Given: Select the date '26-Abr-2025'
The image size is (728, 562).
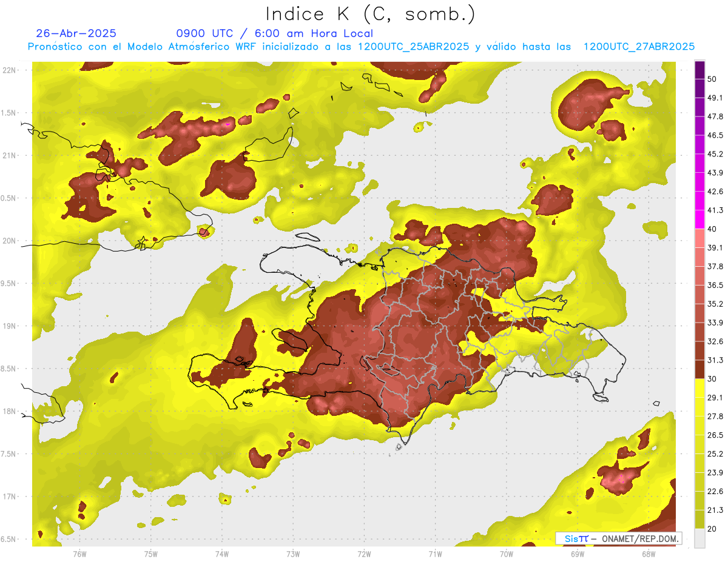Looking at the screenshot, I should (x=76, y=33).
